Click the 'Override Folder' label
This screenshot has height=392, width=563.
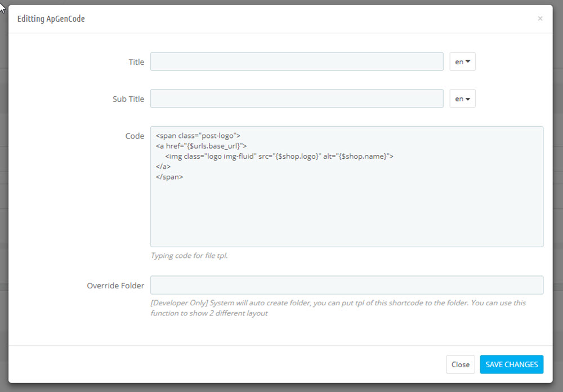point(115,286)
